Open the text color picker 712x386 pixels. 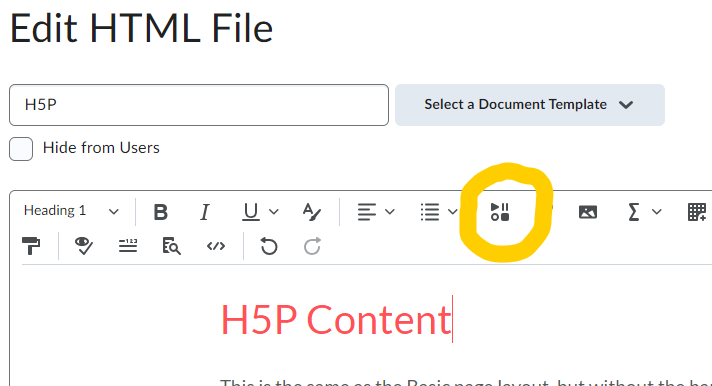[x=312, y=212]
